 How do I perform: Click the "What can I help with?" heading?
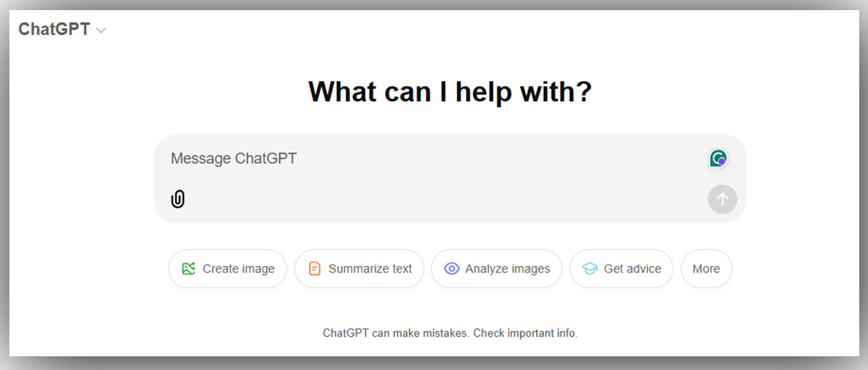click(450, 92)
